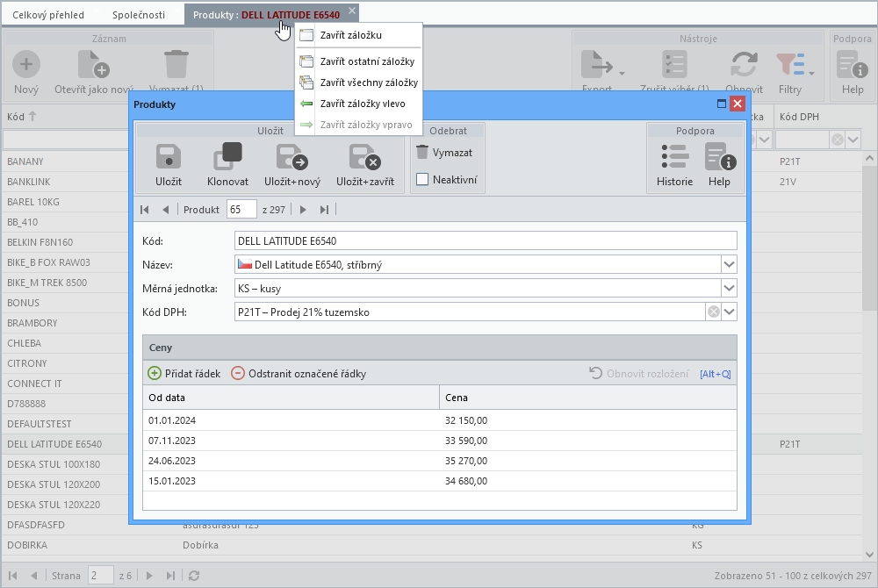
Task: Clone the product with Klonovat
Action: 227,164
